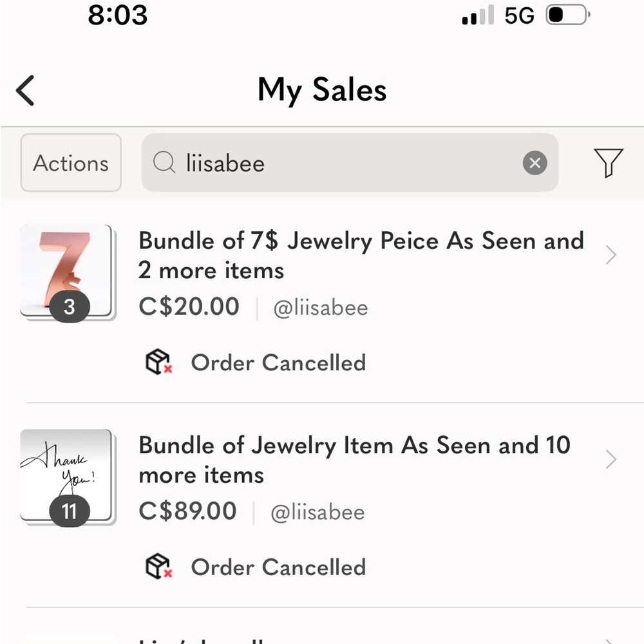Open Bundle of Jewelry Item As Seen title
This screenshot has height=644, width=644.
pyautogui.click(x=354, y=460)
